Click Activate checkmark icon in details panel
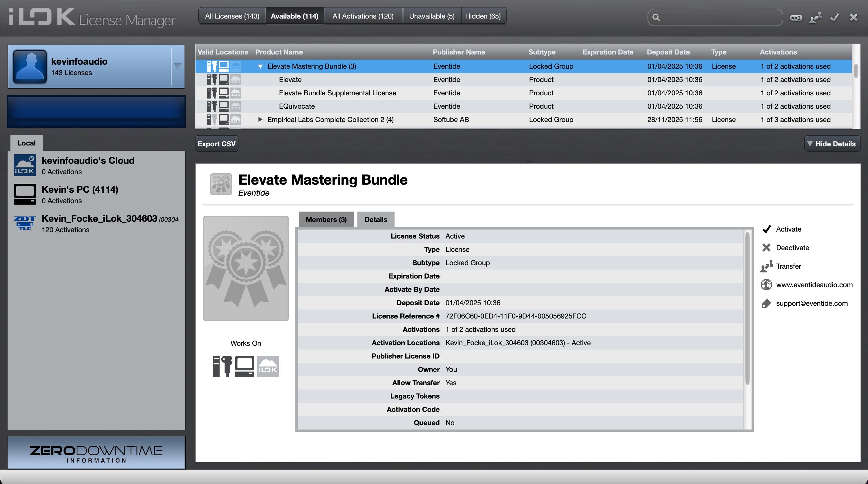Image resolution: width=868 pixels, height=484 pixels. point(766,229)
